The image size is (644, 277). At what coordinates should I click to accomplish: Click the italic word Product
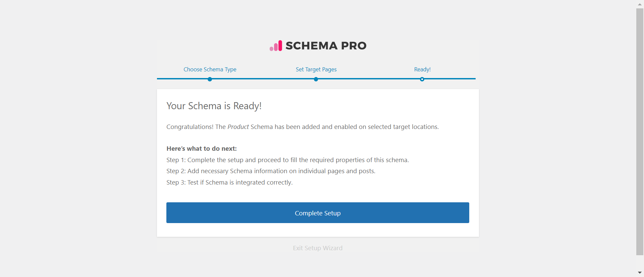(238, 127)
